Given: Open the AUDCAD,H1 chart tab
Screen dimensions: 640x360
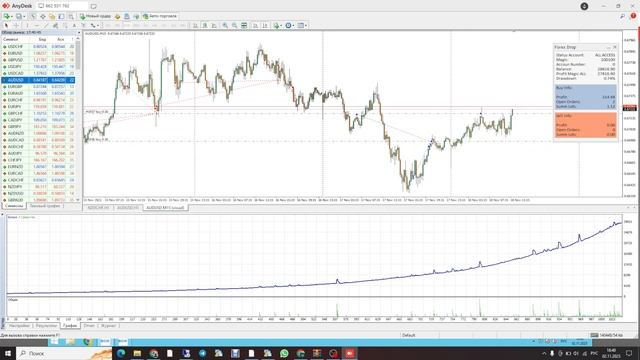Looking at the screenshot, I should tap(98, 208).
